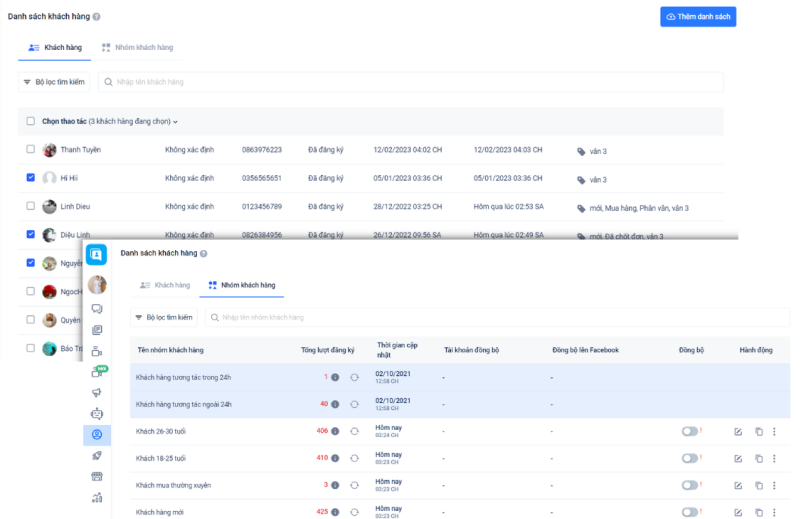Image resolution: width=806 pixels, height=519 pixels.
Task: Toggle the select-all checkbox beside Chọn thao tác
Action: [x=30, y=121]
